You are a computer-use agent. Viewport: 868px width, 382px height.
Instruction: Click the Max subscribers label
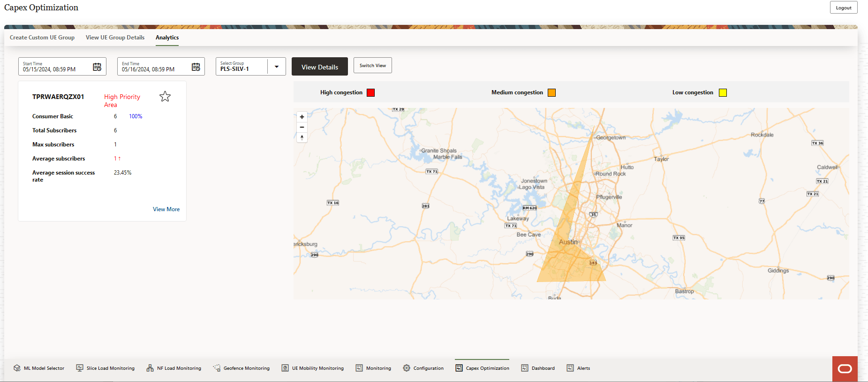[x=53, y=145]
